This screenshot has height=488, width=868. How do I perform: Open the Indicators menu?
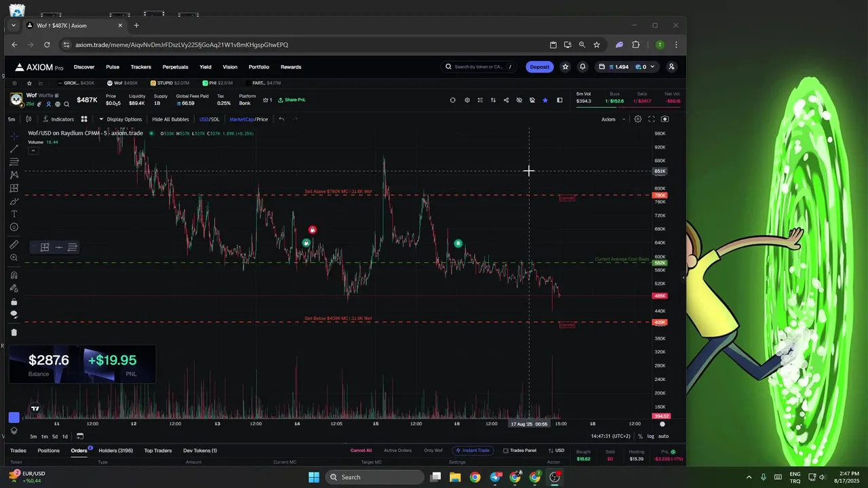[58, 119]
